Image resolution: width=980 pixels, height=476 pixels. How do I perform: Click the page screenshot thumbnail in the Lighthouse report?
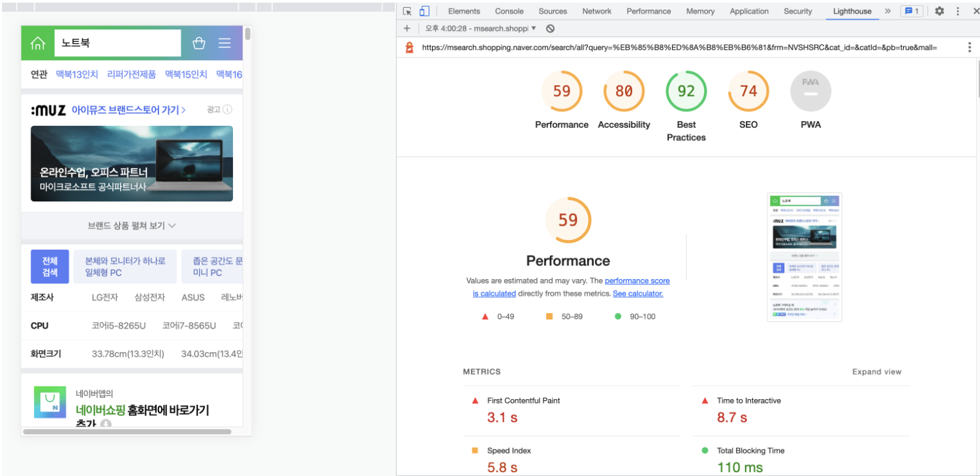[x=804, y=257]
